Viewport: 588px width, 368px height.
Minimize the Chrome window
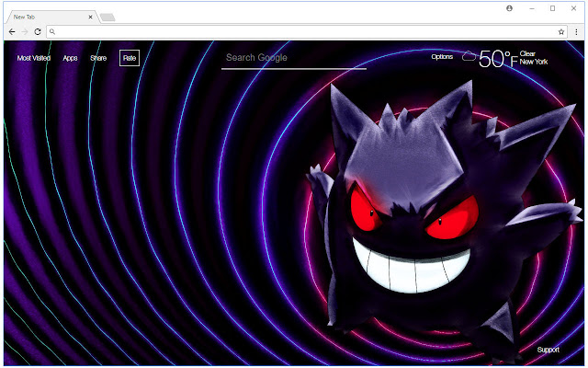click(x=532, y=8)
